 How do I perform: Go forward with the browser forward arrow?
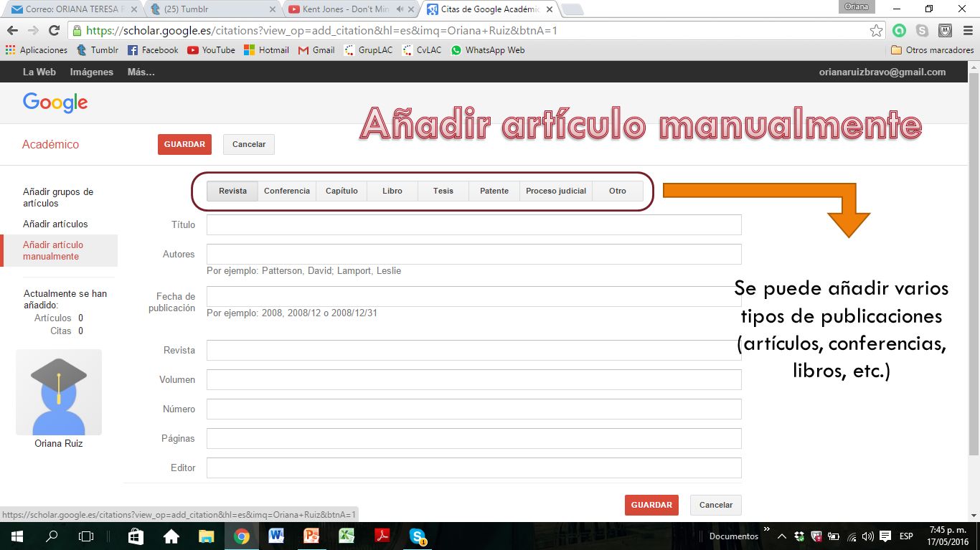(x=32, y=31)
